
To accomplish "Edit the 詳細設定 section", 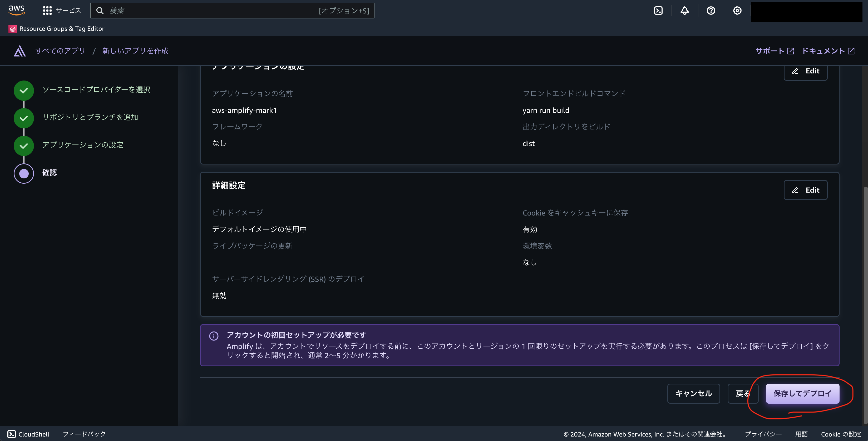I will point(805,190).
